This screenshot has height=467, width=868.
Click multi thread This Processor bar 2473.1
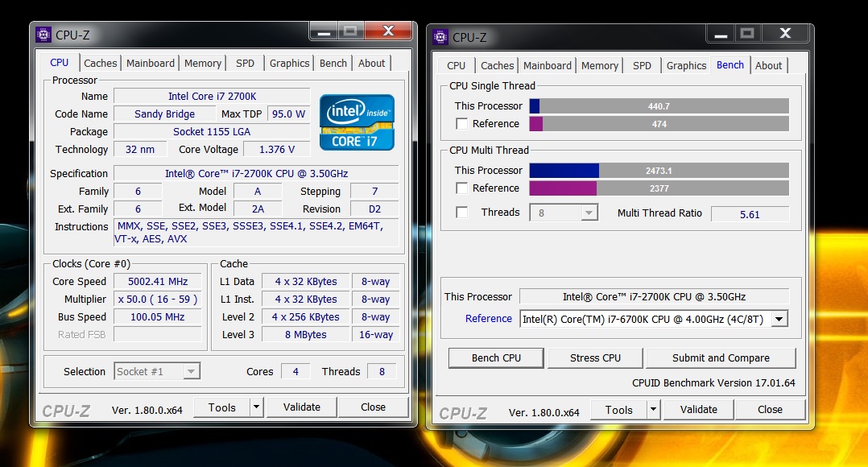(659, 171)
